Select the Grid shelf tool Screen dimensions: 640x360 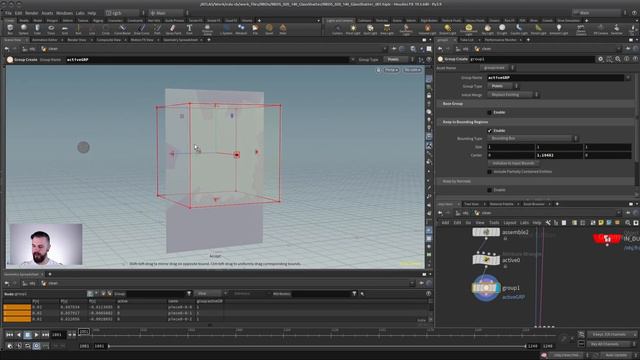[64, 29]
